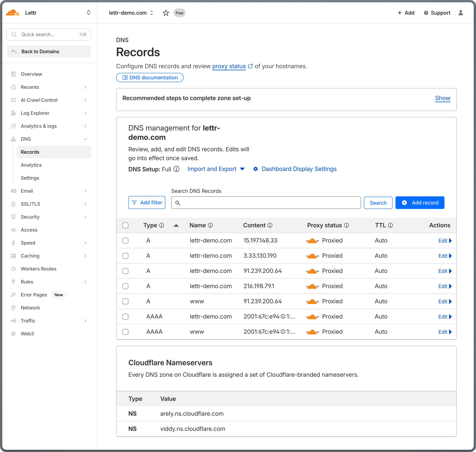476x452 pixels.
Task: Click the Cloudflare logo in the sidebar
Action: coord(13,13)
